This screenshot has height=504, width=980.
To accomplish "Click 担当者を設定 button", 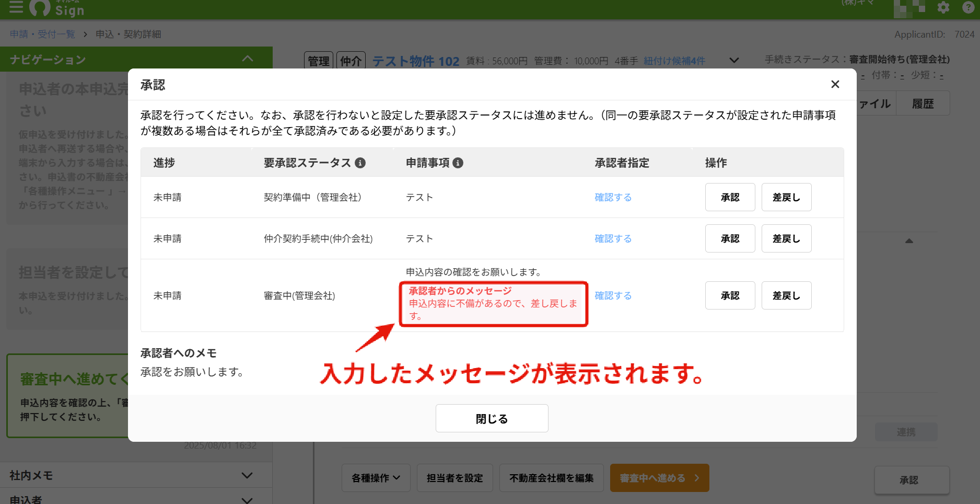I will point(454,478).
